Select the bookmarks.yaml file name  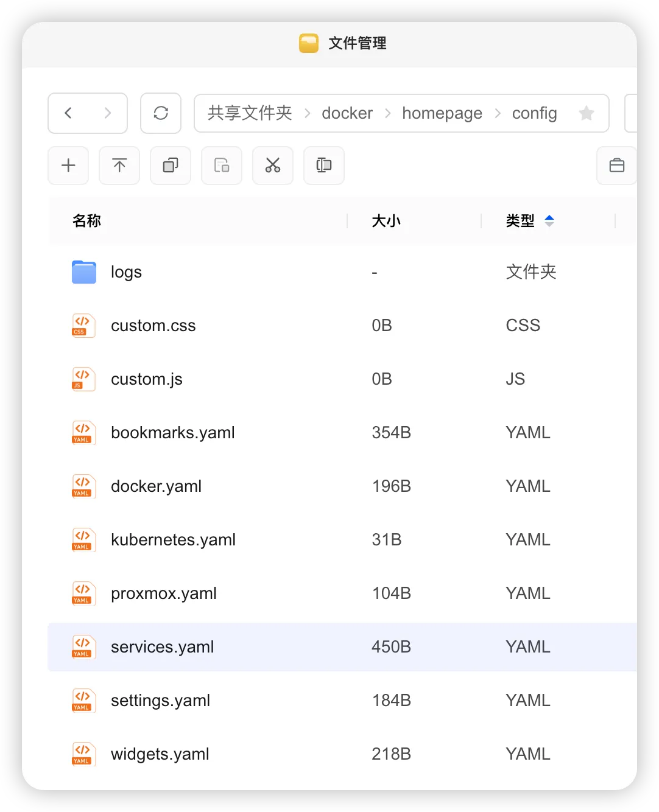point(173,433)
